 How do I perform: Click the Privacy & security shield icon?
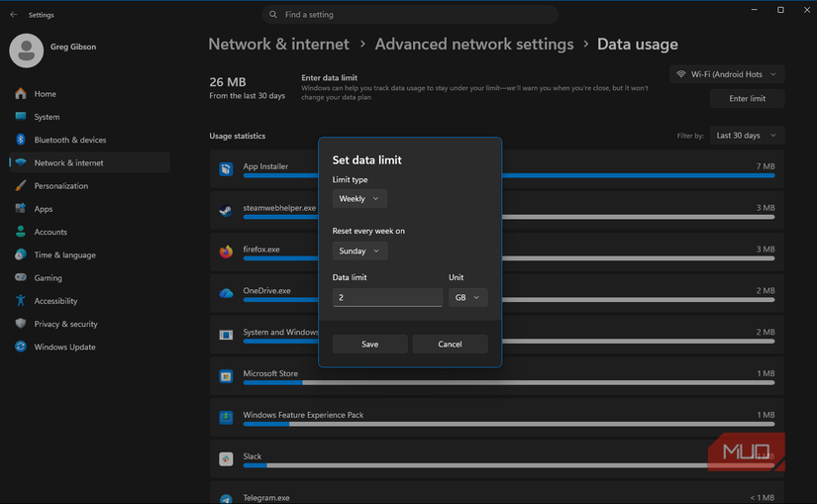point(21,323)
